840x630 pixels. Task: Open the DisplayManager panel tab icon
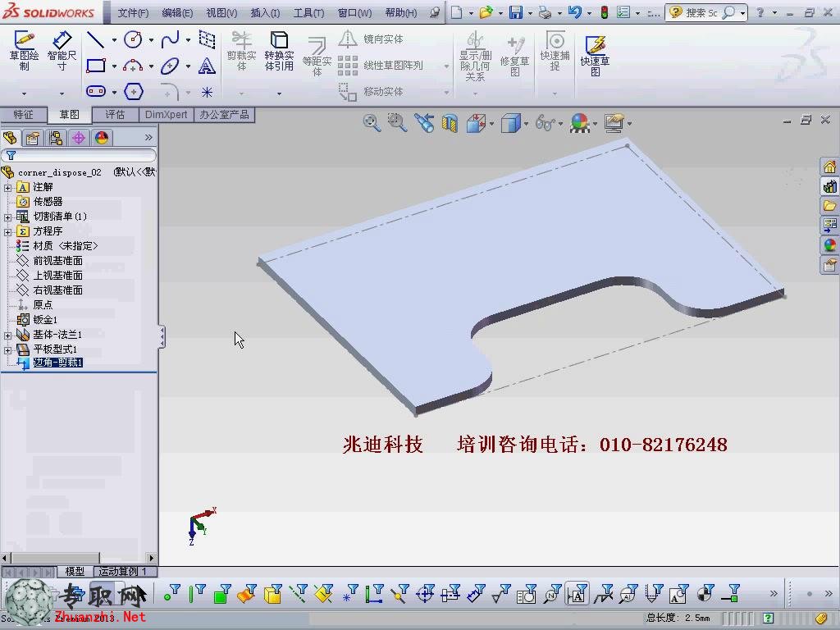coord(102,138)
